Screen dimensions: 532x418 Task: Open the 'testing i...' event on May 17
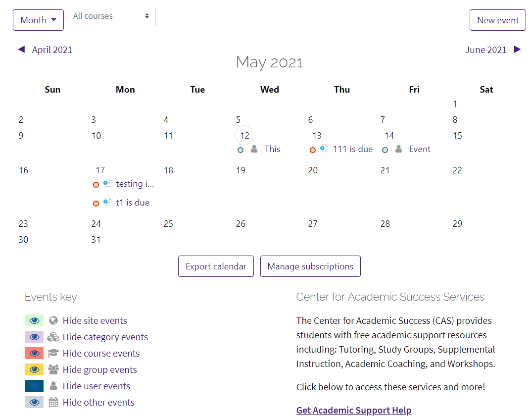tap(135, 184)
